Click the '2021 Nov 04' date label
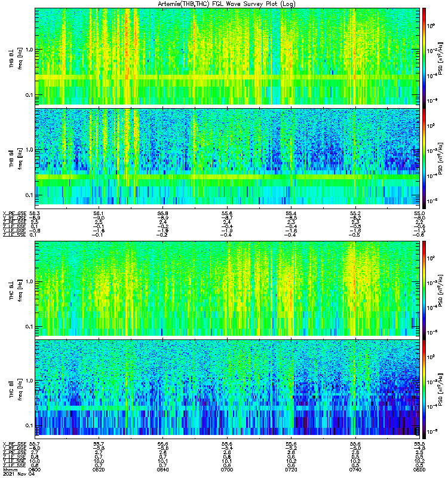 pos(19,474)
